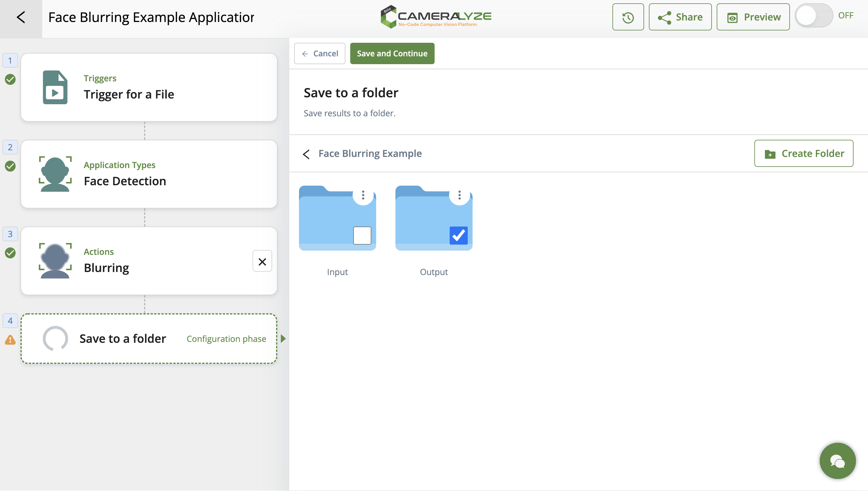Open Input folder three-dot menu
Image resolution: width=868 pixels, height=491 pixels.
click(x=363, y=195)
